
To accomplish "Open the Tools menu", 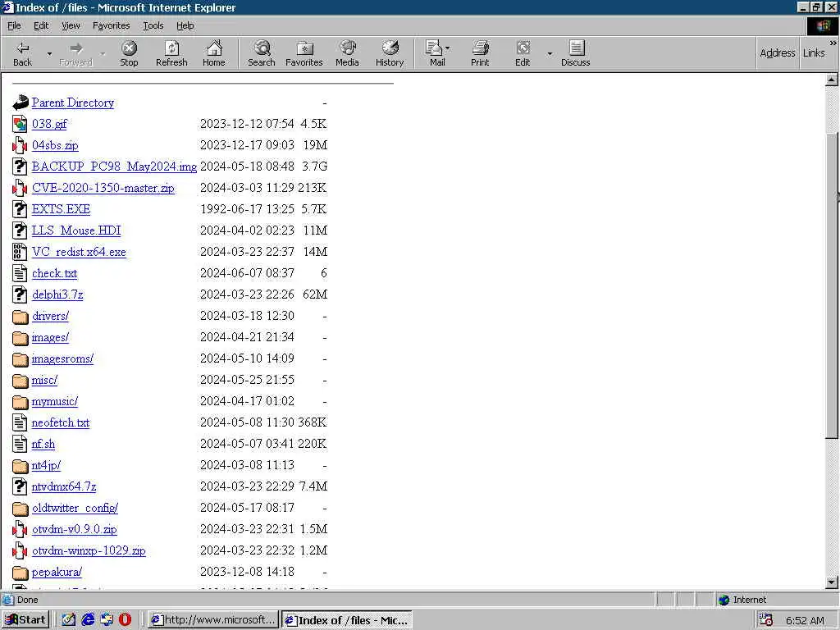I will click(153, 25).
